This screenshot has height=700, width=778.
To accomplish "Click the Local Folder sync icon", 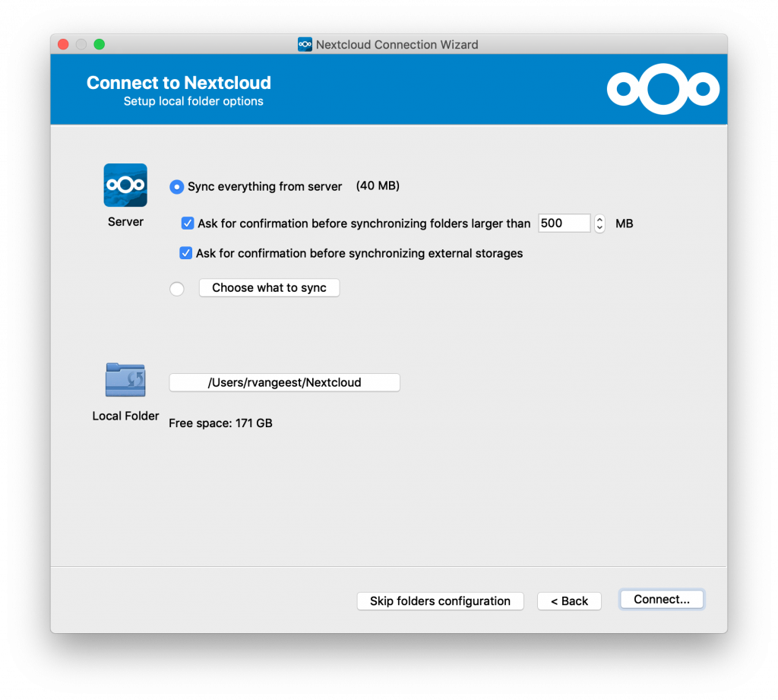I will click(125, 379).
